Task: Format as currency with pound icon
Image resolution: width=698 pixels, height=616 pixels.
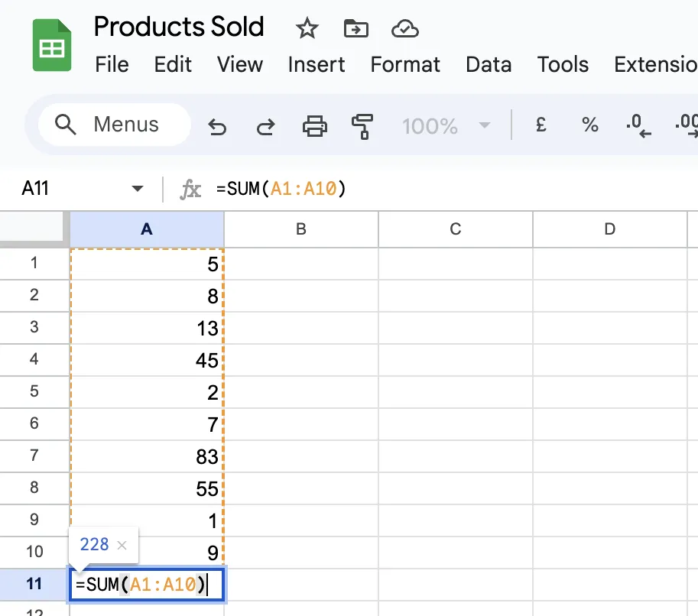Action: [x=541, y=125]
